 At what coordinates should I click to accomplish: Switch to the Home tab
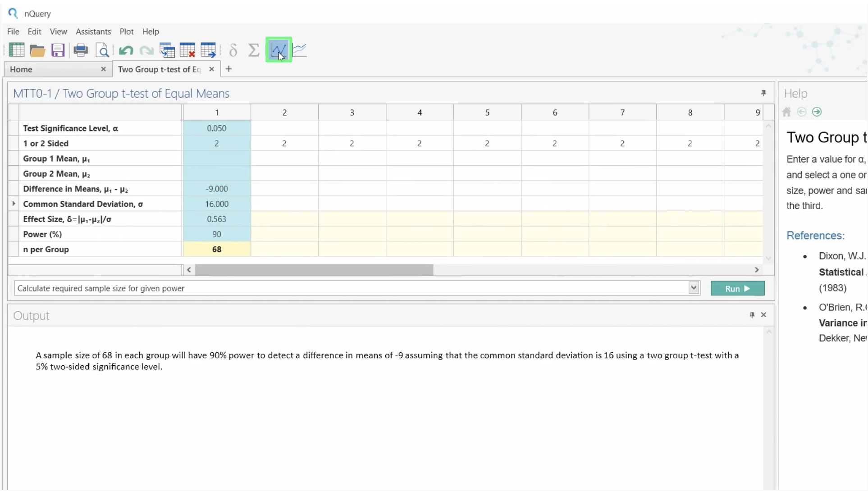[x=21, y=69]
